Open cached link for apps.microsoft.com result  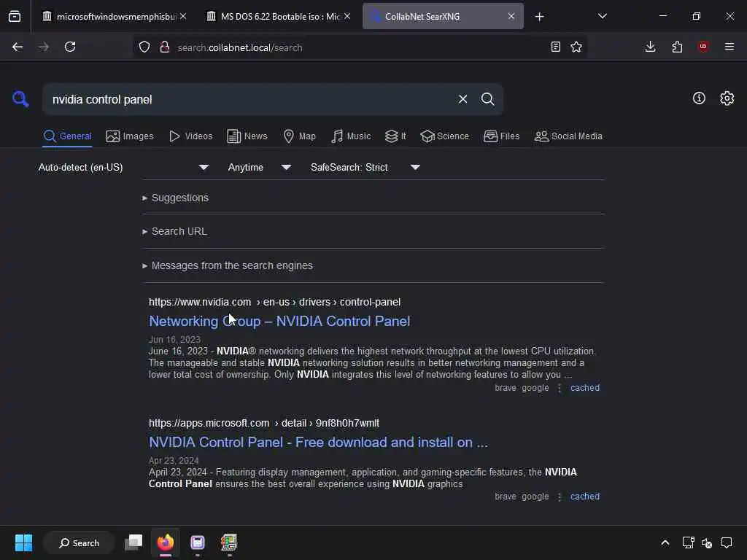pyautogui.click(x=584, y=496)
